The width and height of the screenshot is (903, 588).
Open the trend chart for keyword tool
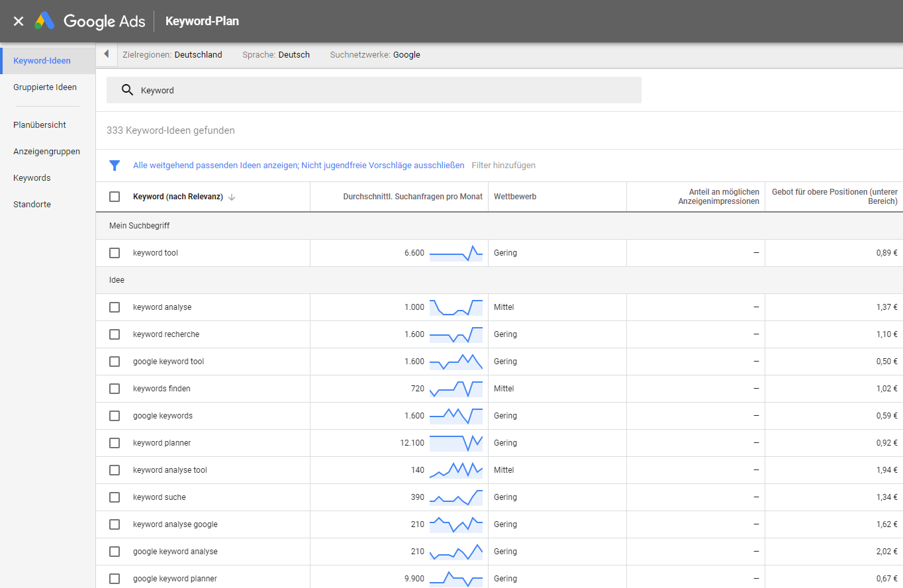456,253
